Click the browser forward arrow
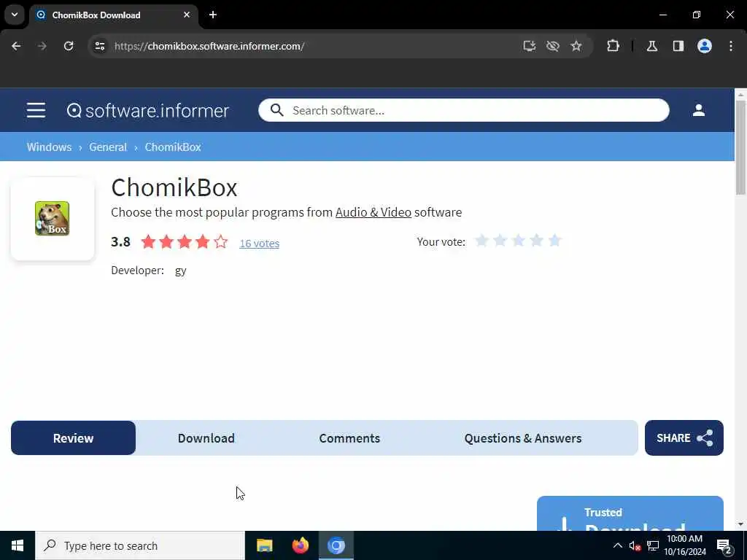The image size is (747, 560). (42, 46)
